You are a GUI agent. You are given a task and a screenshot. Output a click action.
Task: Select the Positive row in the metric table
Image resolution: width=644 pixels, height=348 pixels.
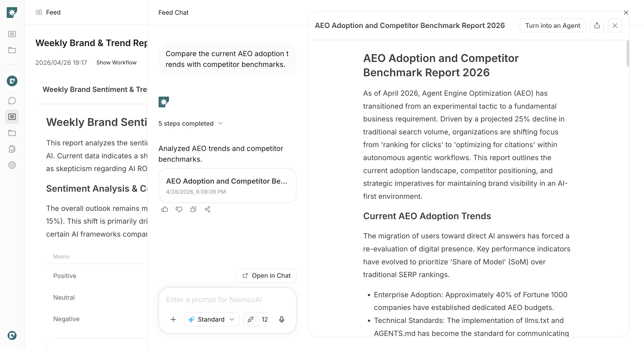[97, 276]
